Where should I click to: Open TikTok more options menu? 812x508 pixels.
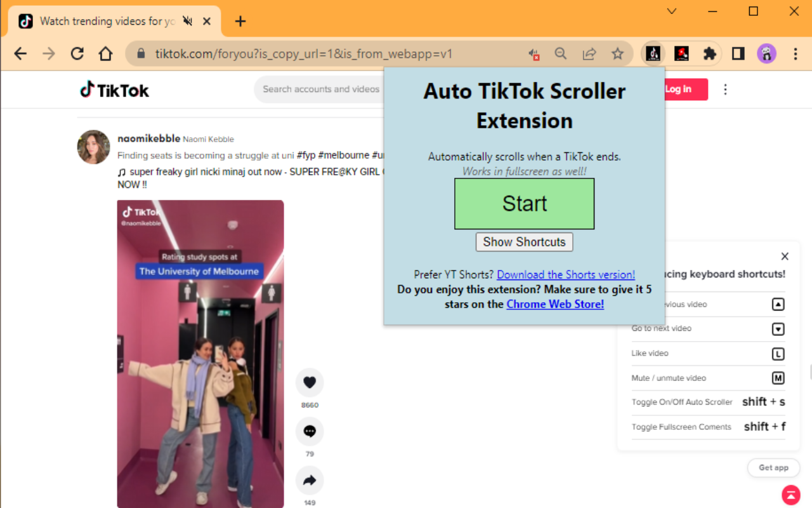point(725,90)
